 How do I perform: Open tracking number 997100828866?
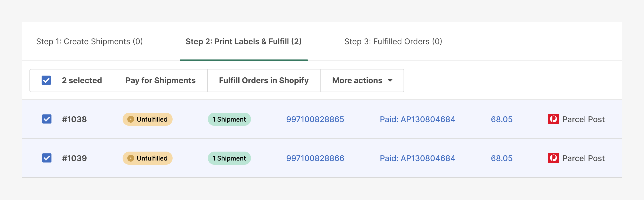(x=315, y=158)
